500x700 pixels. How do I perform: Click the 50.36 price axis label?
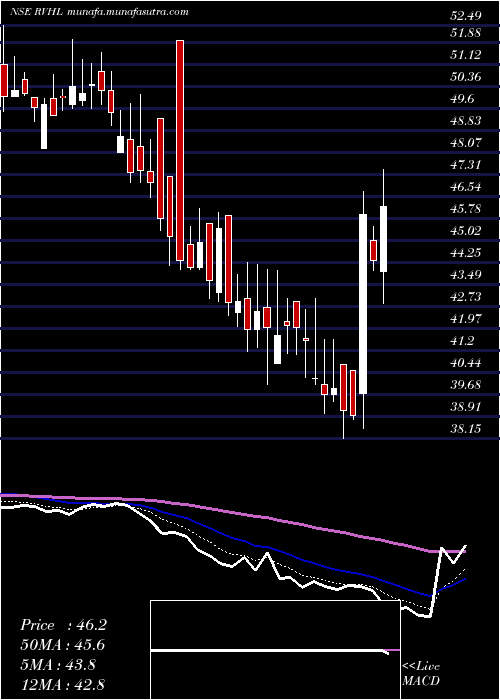pos(466,77)
